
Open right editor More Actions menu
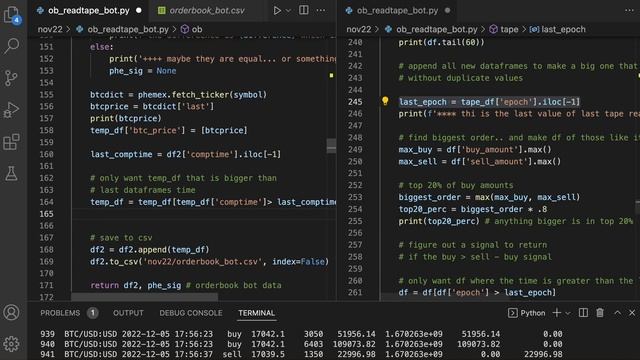pyautogui.click(x=629, y=10)
